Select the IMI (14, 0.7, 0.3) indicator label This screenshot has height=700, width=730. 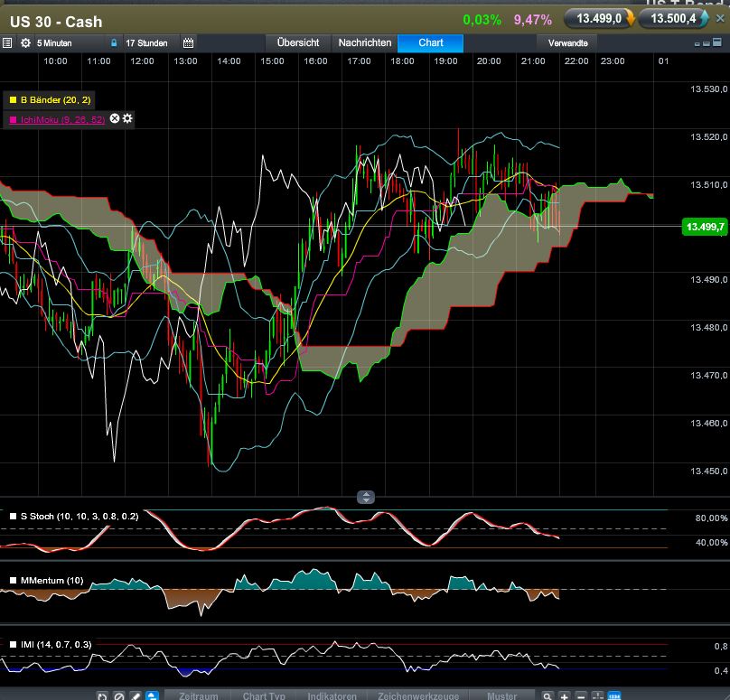[56, 645]
